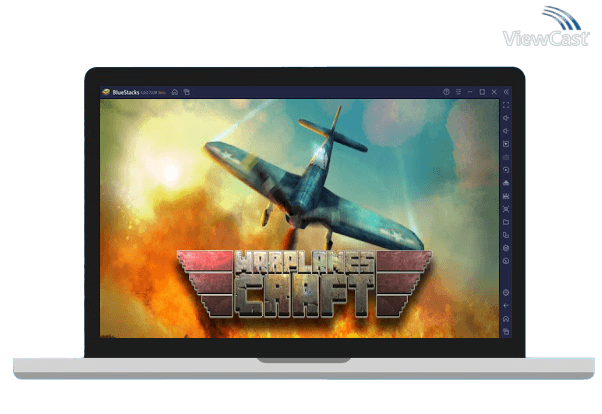This screenshot has height=414, width=602.
Task: Collapse the side toolbar with double chevron
Action: point(506,92)
